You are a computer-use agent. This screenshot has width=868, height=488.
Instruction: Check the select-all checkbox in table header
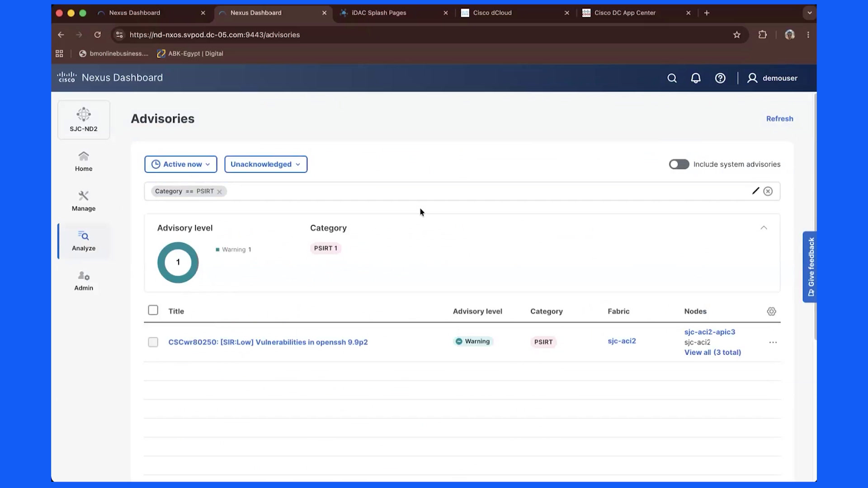coord(153,310)
